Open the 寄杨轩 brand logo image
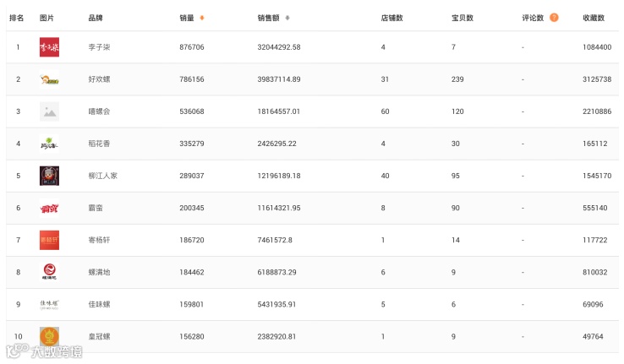Viewport: 624px width, 364px height. click(49, 240)
